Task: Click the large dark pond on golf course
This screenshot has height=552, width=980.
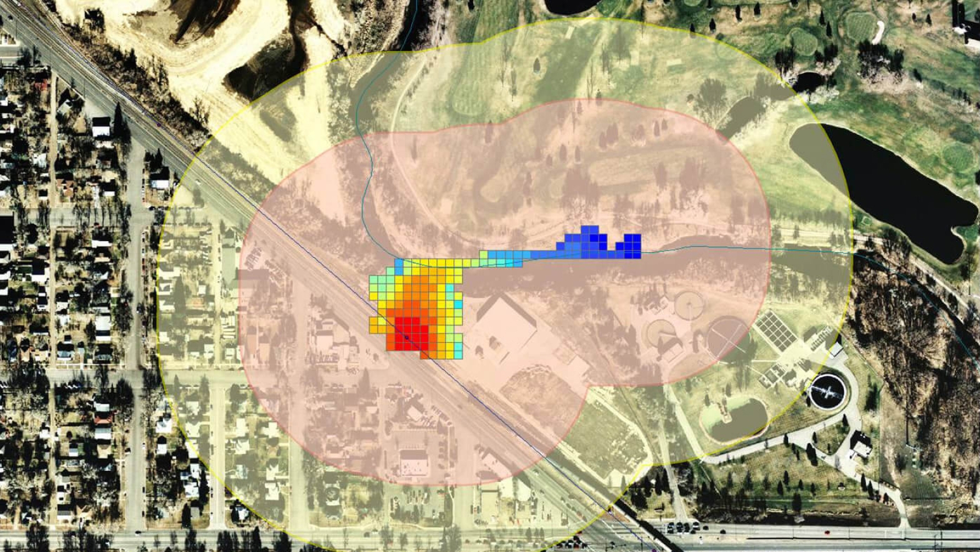Action: click(887, 187)
